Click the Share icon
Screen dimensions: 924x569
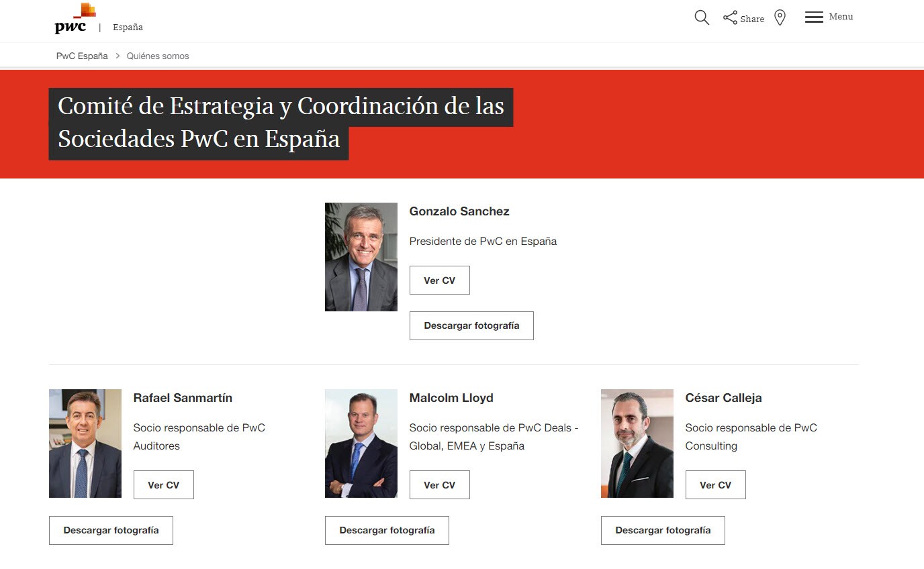click(731, 18)
